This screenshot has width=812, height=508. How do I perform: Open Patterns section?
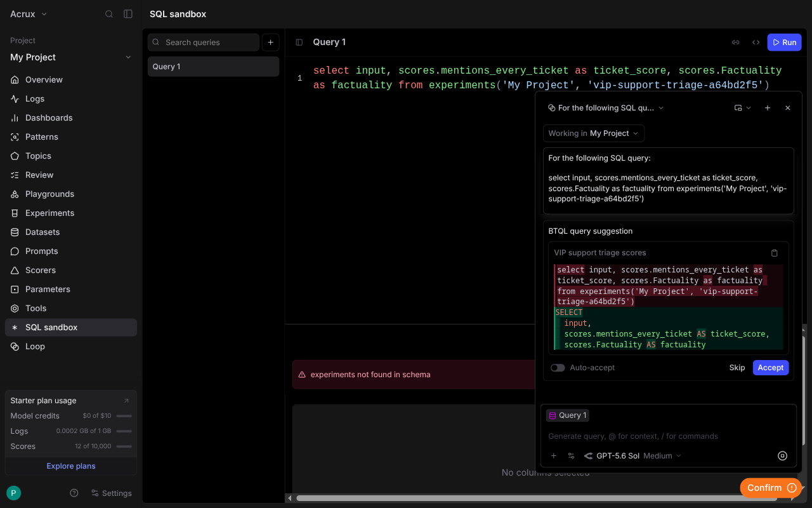tap(71, 137)
